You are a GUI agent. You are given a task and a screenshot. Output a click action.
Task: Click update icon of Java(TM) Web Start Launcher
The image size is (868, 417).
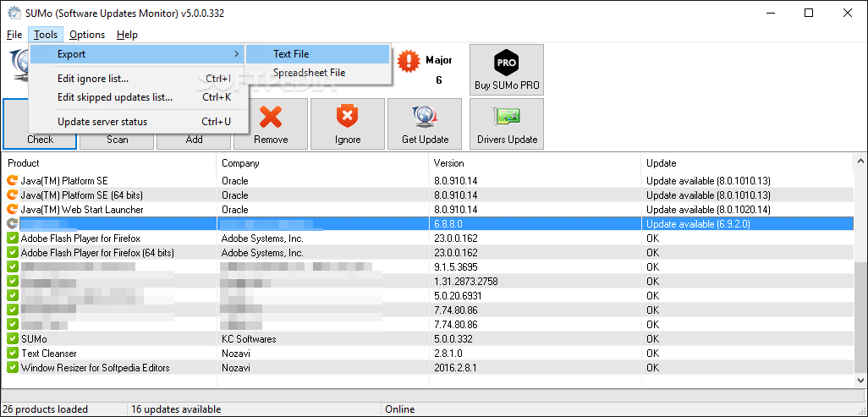(x=13, y=209)
